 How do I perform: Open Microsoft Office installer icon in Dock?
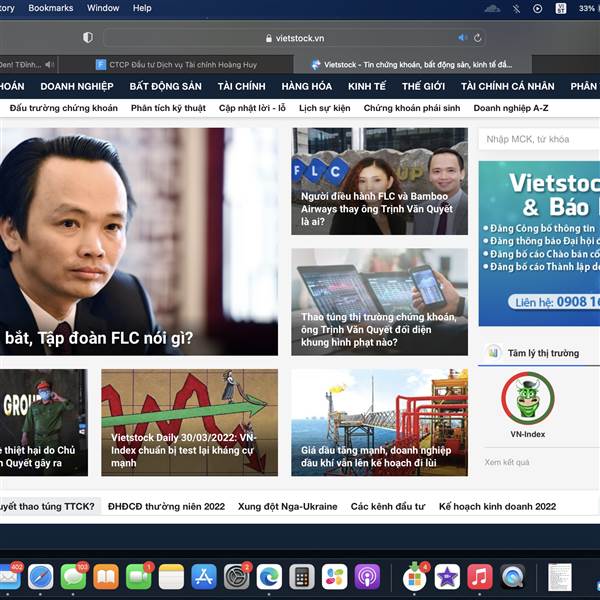[415, 577]
